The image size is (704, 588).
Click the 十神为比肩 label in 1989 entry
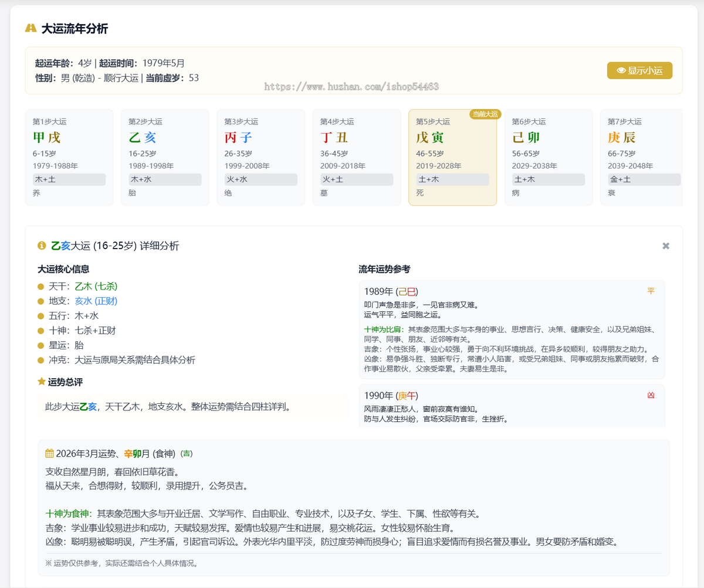[x=384, y=329]
